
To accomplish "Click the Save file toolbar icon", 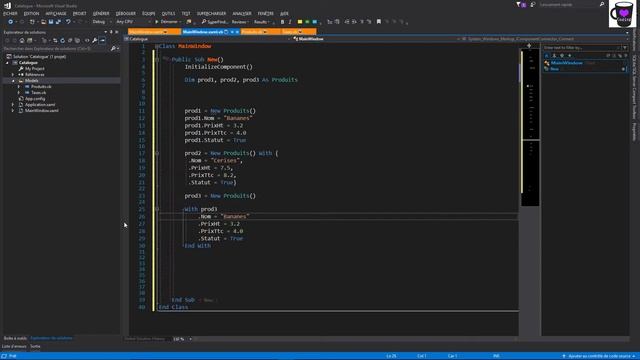I will (51, 22).
